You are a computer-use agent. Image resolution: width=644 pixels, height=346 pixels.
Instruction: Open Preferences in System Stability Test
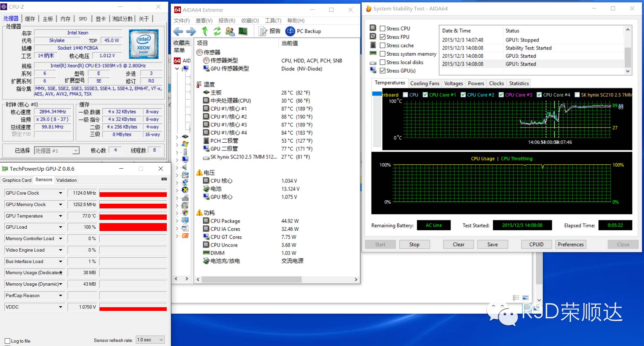[x=571, y=244]
